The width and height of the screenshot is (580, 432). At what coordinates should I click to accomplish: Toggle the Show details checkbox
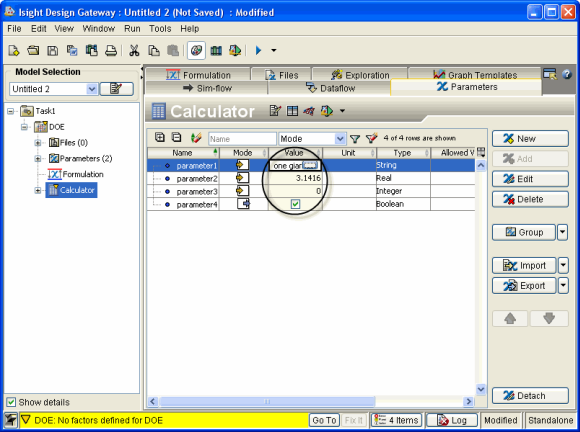pyautogui.click(x=11, y=402)
